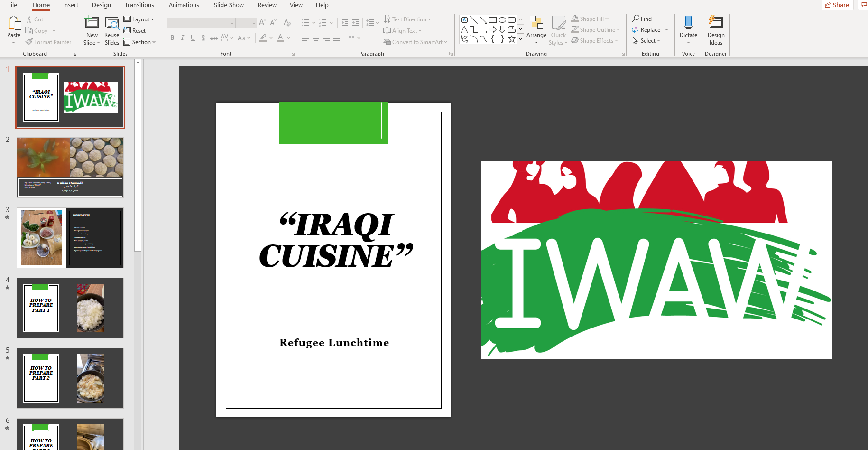Image resolution: width=868 pixels, height=450 pixels.
Task: Click the IWAW logo image on slide
Action: tap(656, 260)
